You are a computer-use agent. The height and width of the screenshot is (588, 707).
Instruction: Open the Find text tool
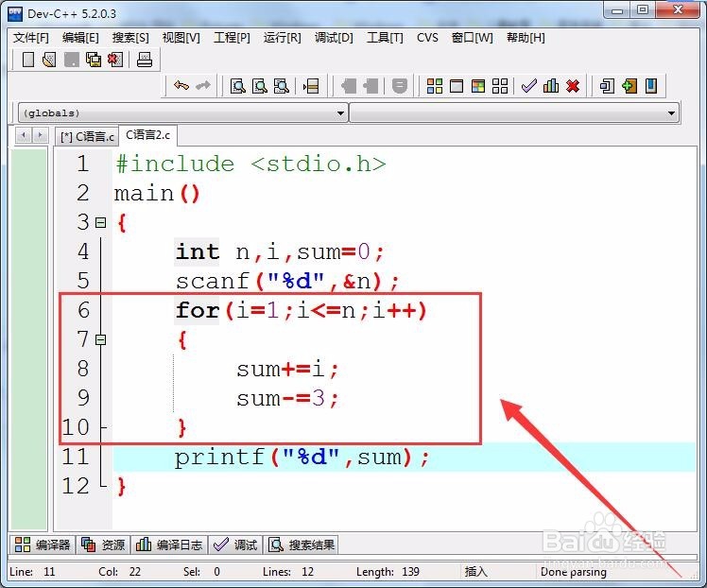coord(237,86)
